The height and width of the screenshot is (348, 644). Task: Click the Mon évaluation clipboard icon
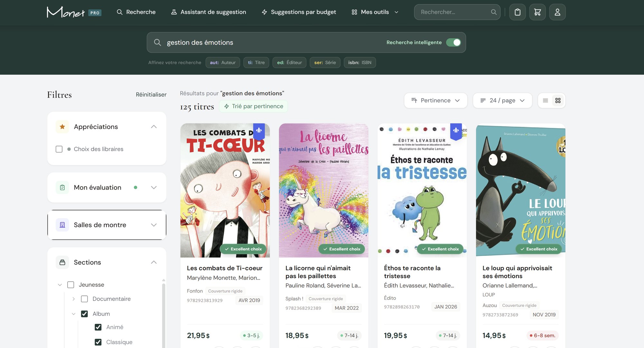[x=62, y=188]
